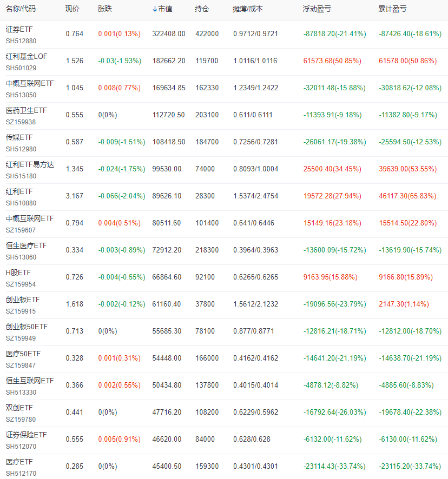Open the 证券ETF fund name

[19, 29]
